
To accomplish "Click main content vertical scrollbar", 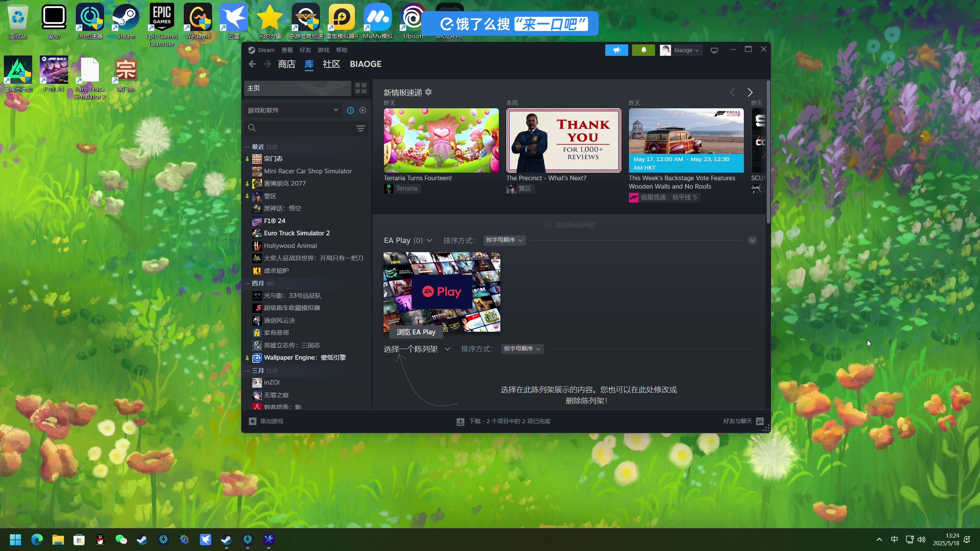I will tap(768, 152).
